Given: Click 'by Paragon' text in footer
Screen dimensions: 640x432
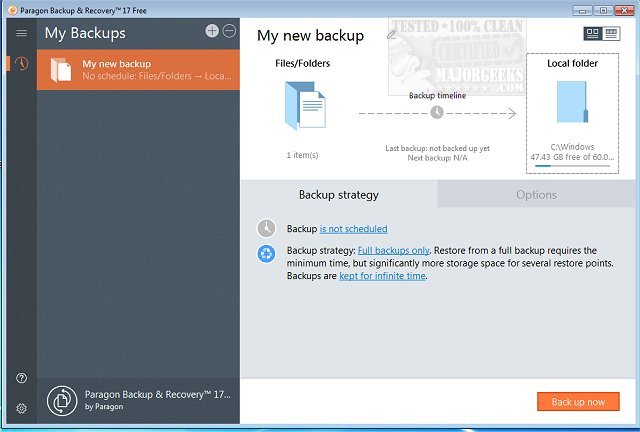Looking at the screenshot, I should (x=104, y=407).
